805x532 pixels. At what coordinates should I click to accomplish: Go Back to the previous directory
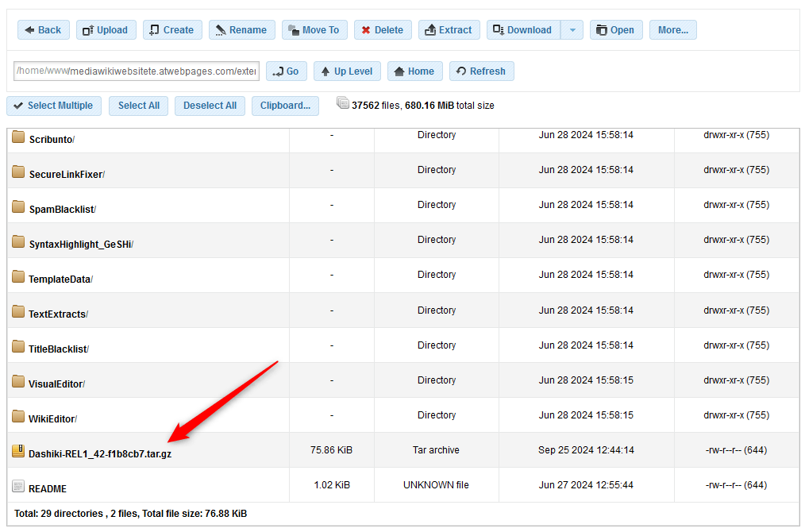tap(43, 29)
